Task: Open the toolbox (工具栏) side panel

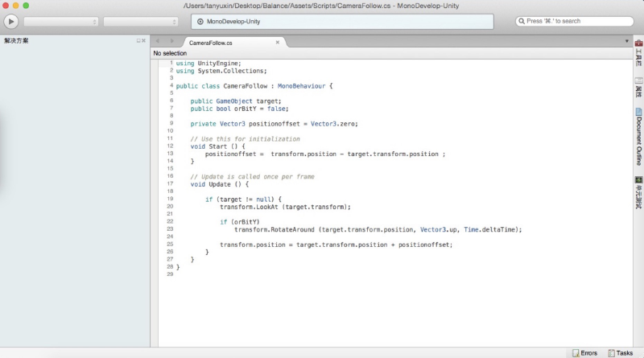Action: (638, 53)
